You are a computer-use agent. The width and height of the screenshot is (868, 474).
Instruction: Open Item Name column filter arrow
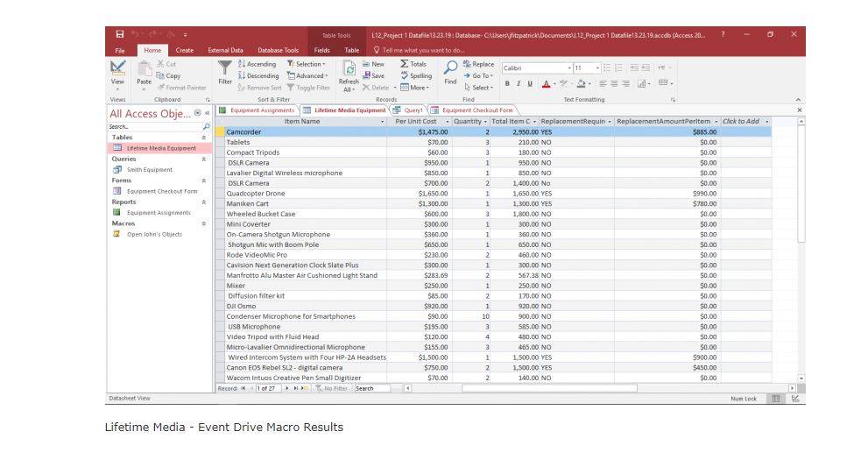pyautogui.click(x=383, y=122)
